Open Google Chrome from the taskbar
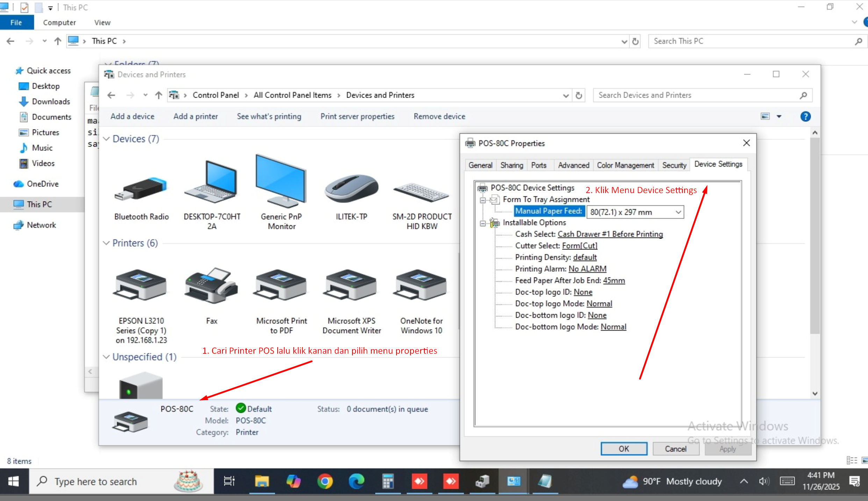This screenshot has width=868, height=501. pos(325,482)
